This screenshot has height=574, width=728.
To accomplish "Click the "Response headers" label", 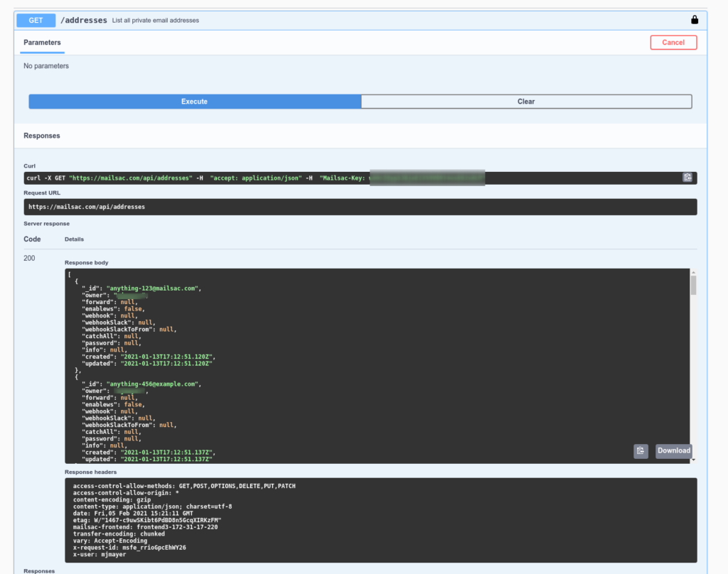I will [90, 472].
